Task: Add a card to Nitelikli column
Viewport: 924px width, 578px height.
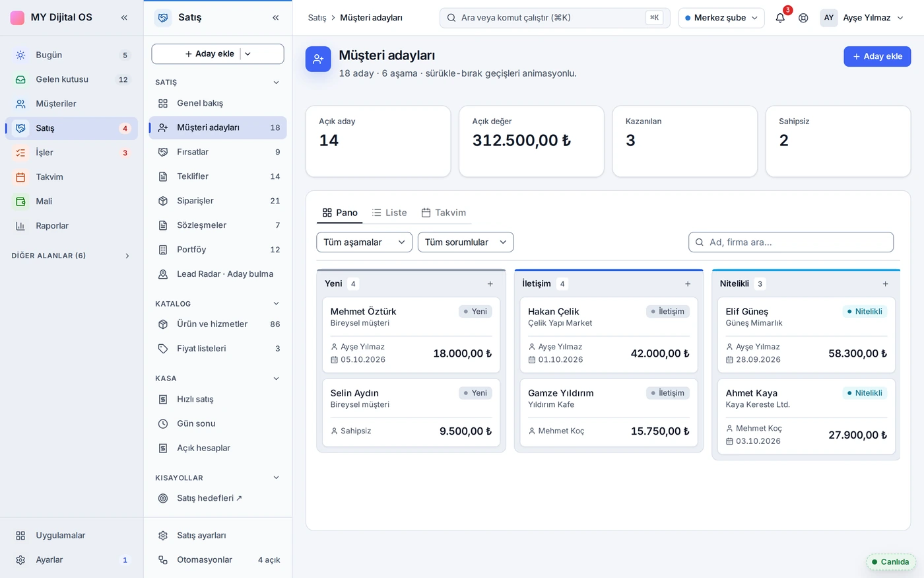Action: pyautogui.click(x=885, y=284)
